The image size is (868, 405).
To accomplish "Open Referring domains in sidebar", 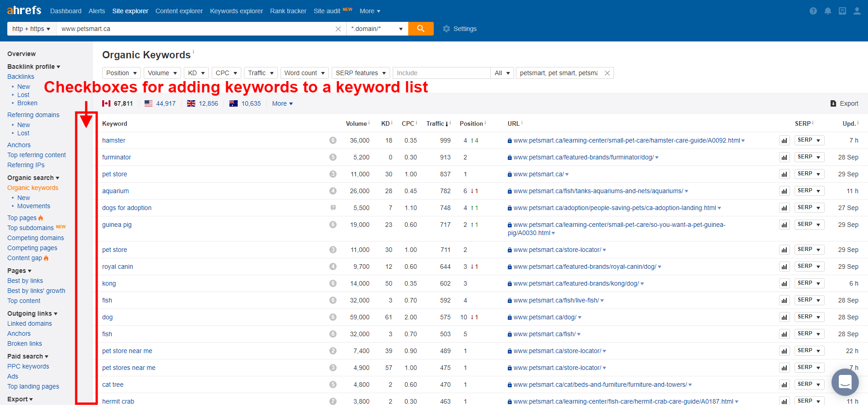I will 33,115.
